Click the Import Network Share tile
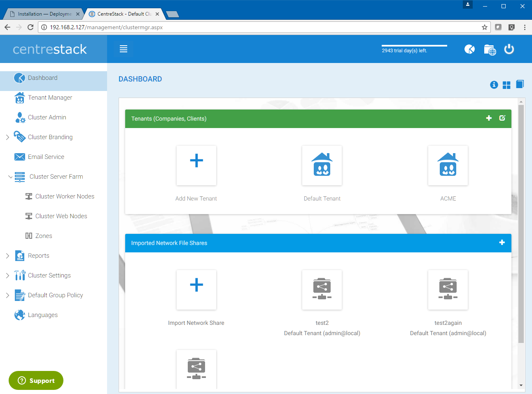The width and height of the screenshot is (532, 394). pos(196,290)
